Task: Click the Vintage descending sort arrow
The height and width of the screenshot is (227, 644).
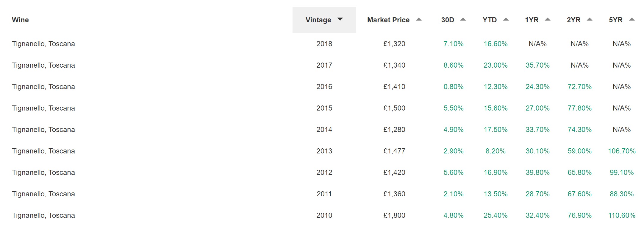Action: click(340, 19)
